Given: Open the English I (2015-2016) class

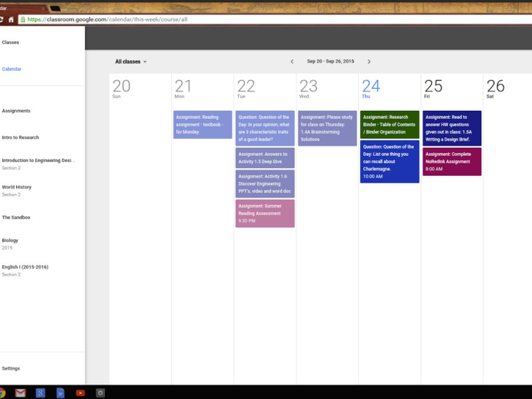Looking at the screenshot, I should (25, 267).
